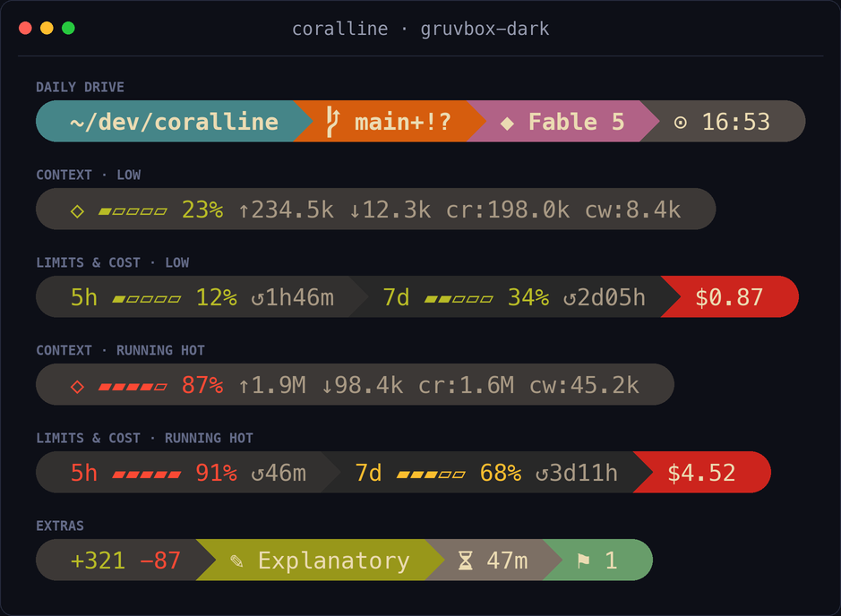841x616 pixels.
Task: Click the Explanatory output style segment
Action: [x=321, y=560]
